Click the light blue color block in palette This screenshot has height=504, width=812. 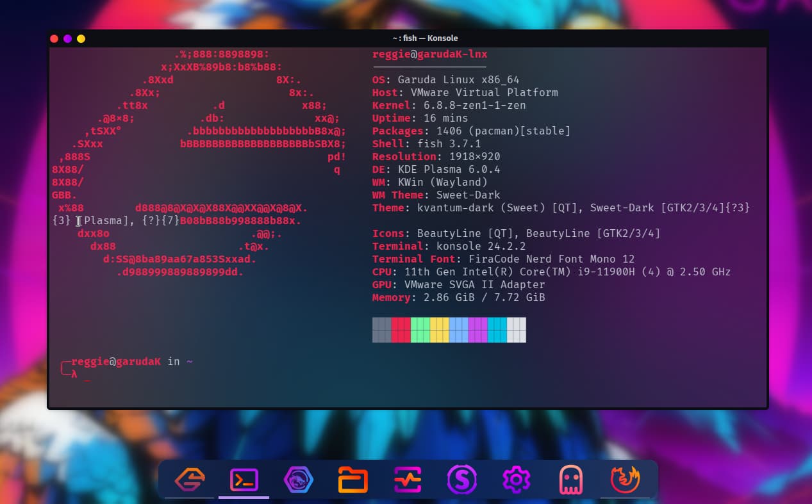coord(459,330)
